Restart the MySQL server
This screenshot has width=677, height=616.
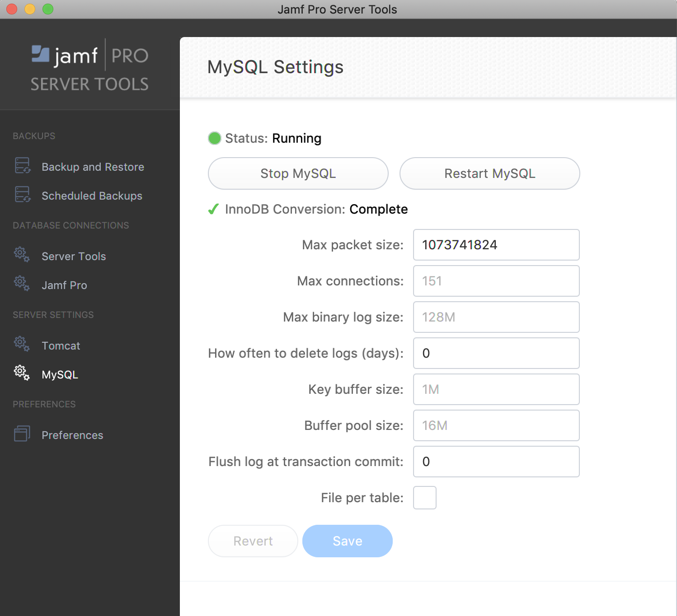tap(489, 173)
